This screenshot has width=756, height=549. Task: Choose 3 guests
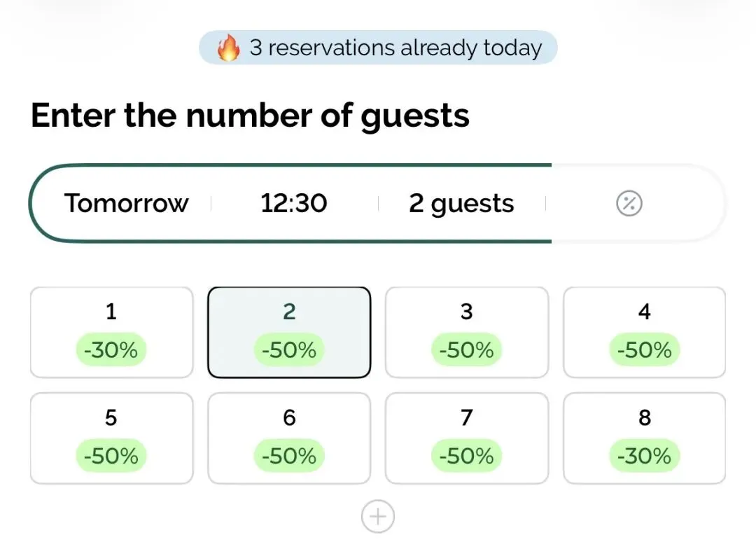click(x=467, y=332)
